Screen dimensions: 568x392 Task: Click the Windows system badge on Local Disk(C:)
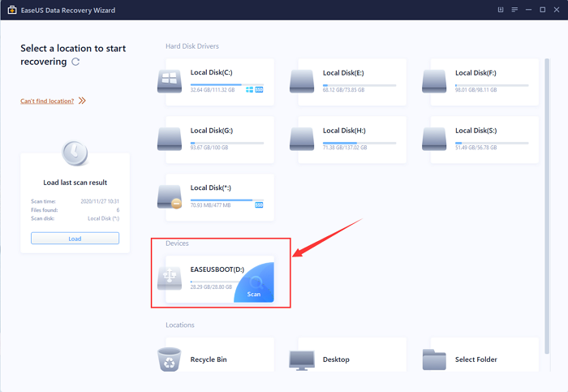[249, 89]
